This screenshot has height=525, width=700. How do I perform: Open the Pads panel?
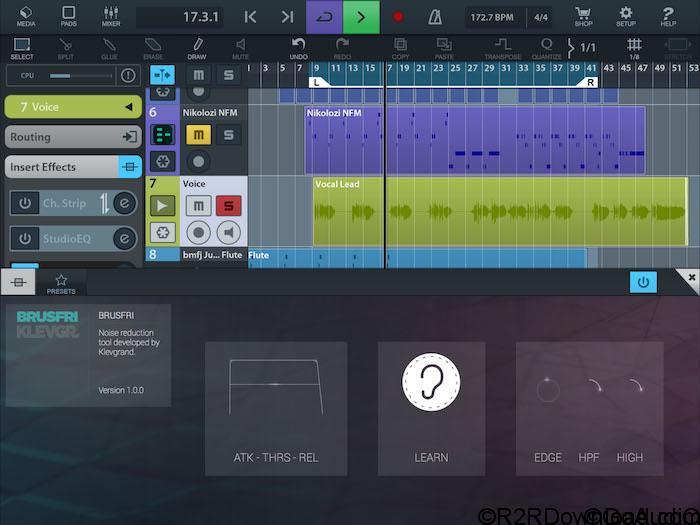(x=68, y=17)
